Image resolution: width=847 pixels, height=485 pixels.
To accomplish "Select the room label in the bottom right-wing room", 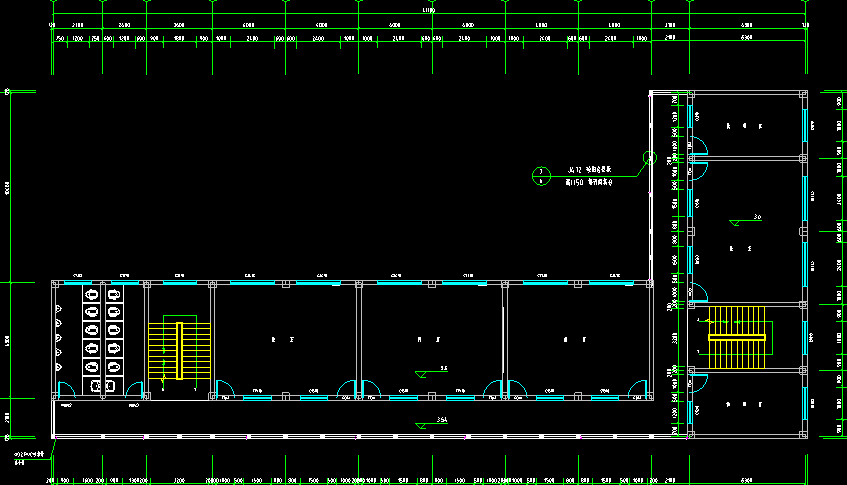I will pos(744,404).
